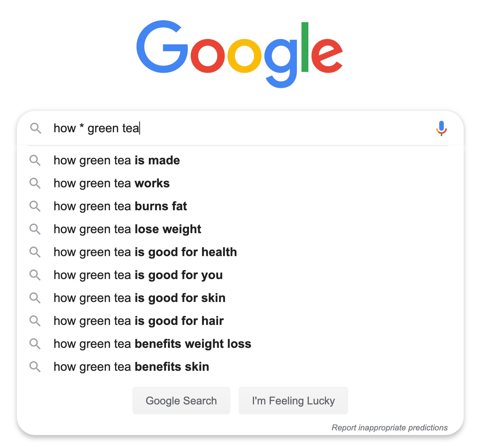Click the I'm Feeling Lucky button
This screenshot has height=448, width=479.
click(293, 401)
